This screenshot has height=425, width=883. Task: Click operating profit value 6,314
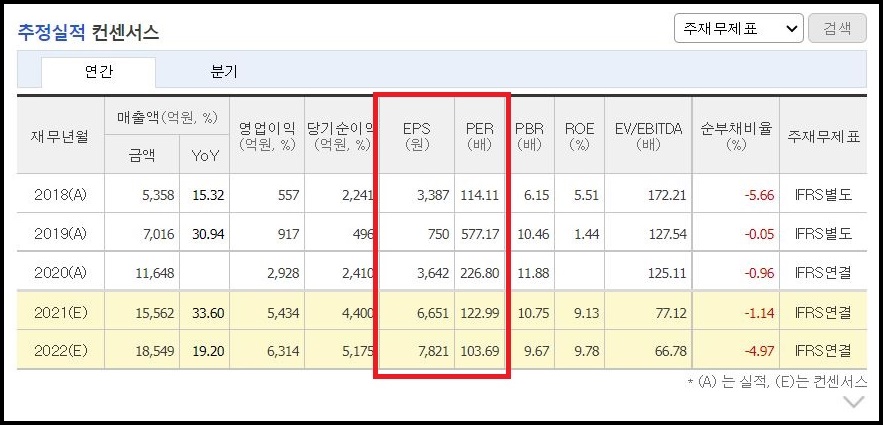pos(282,352)
